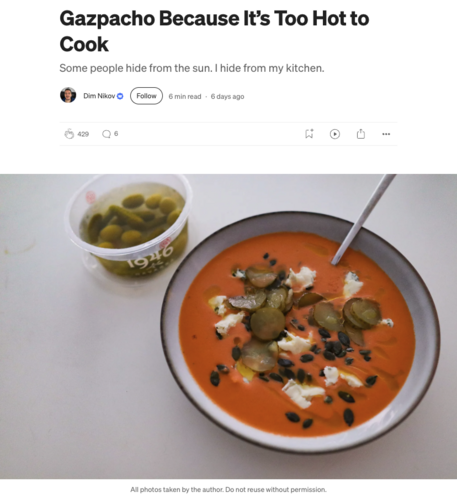The width and height of the screenshot is (457, 503).
Task: Click the 6 days ago publish date
Action: 227,96
